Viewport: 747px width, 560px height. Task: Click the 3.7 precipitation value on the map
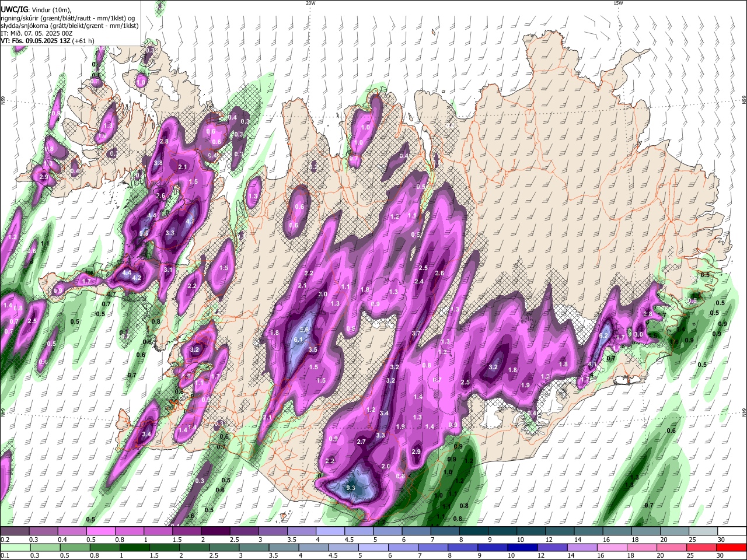(x=416, y=333)
